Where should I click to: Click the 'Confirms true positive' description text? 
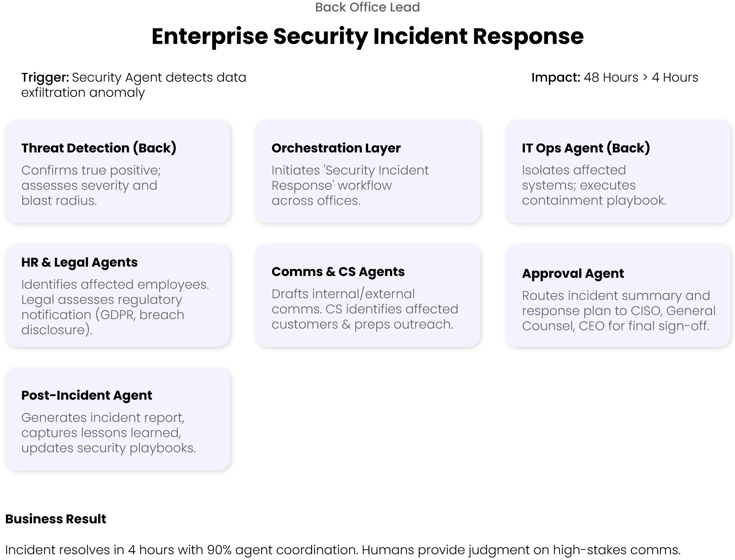(x=91, y=185)
